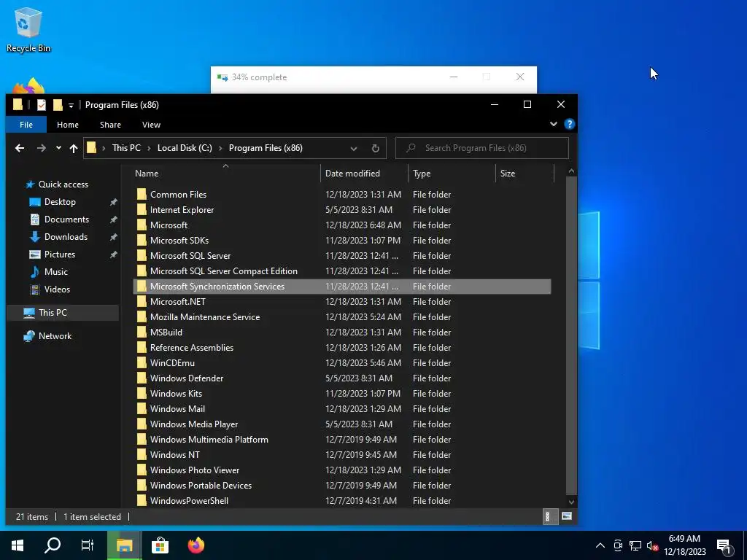The height and width of the screenshot is (560, 747).
Task: Open the File ribbon tab
Action: (x=26, y=125)
